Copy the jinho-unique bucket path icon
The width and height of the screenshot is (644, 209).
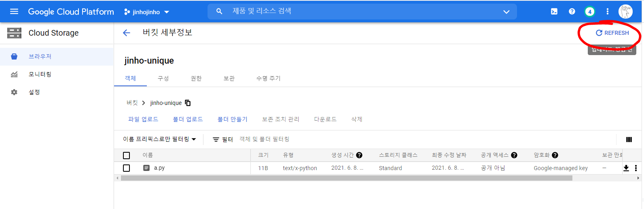pos(188,103)
